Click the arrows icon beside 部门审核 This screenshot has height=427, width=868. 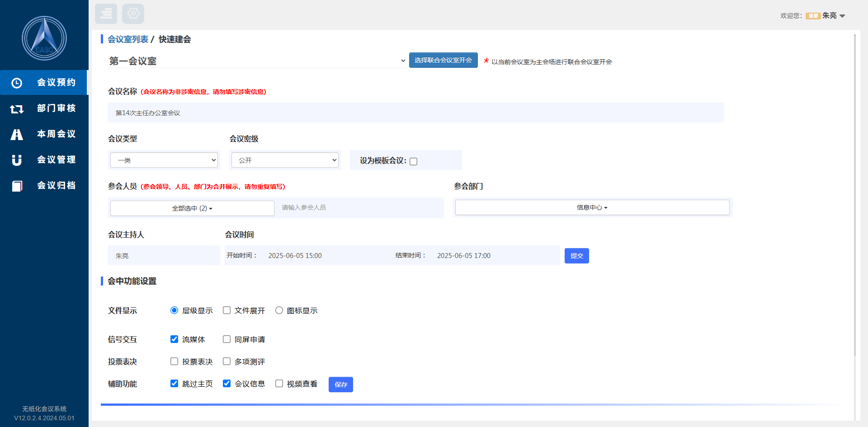coord(17,109)
